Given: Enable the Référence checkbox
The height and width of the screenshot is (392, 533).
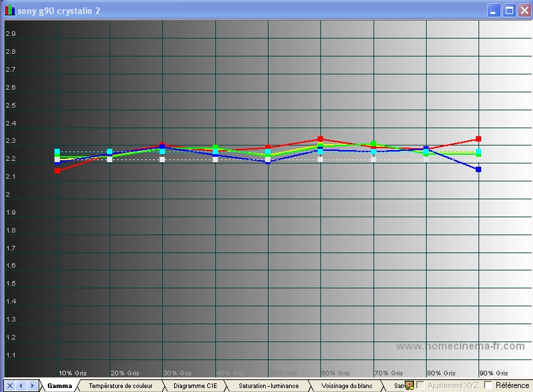Looking at the screenshot, I should click(x=488, y=385).
